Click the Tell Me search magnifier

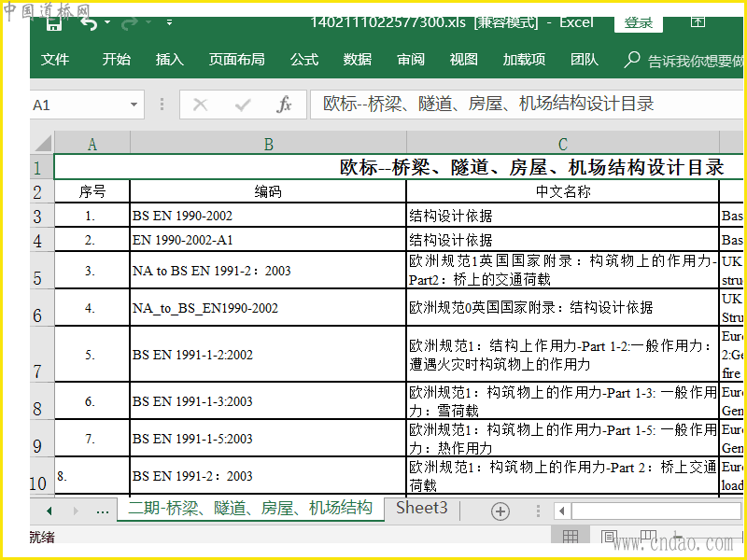632,60
